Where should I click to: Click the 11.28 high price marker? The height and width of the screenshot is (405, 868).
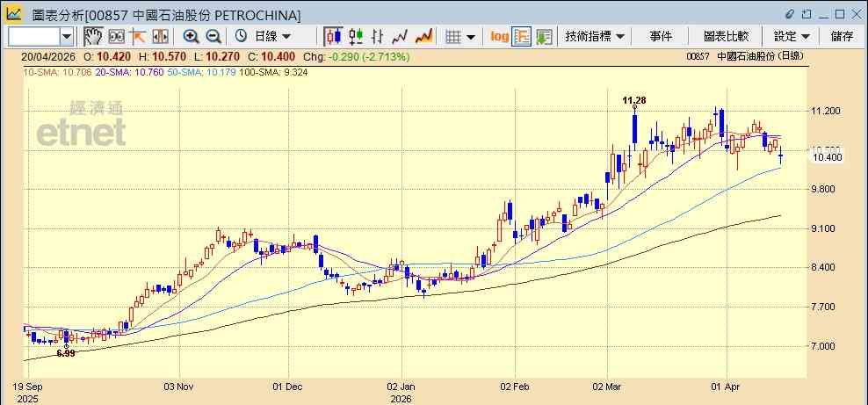(x=633, y=100)
